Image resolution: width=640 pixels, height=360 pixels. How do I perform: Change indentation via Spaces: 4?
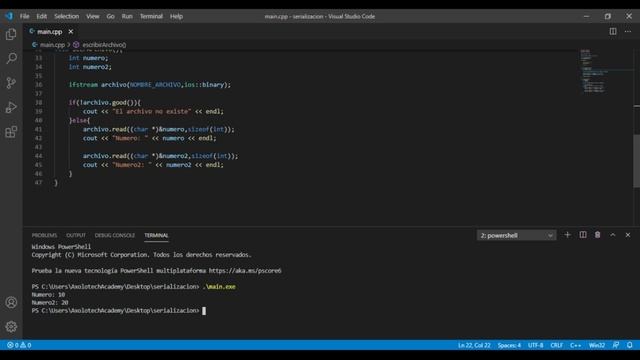click(509, 345)
